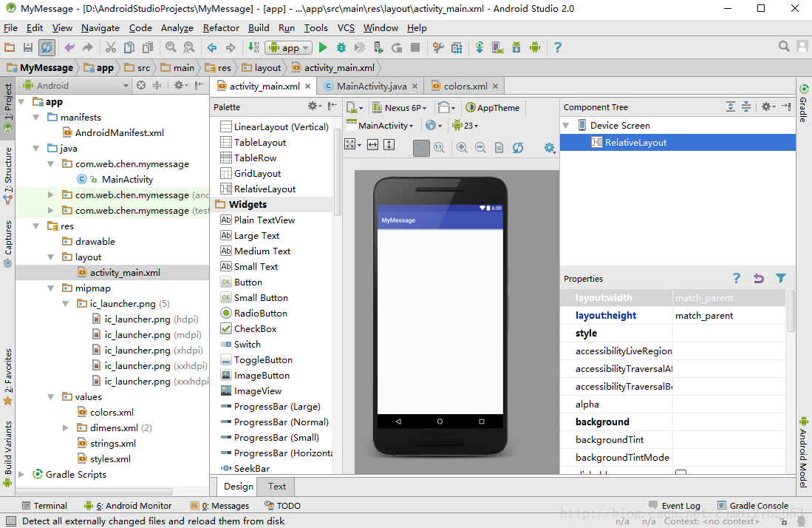Close the activity_main.xml tab
Image resolution: width=812 pixels, height=528 pixels.
coord(307,87)
